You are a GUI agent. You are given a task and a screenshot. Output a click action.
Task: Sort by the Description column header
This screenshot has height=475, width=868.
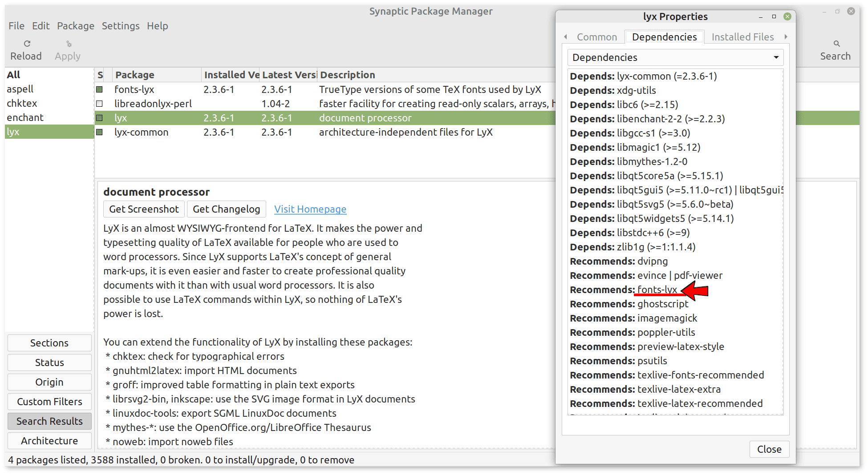(x=347, y=75)
